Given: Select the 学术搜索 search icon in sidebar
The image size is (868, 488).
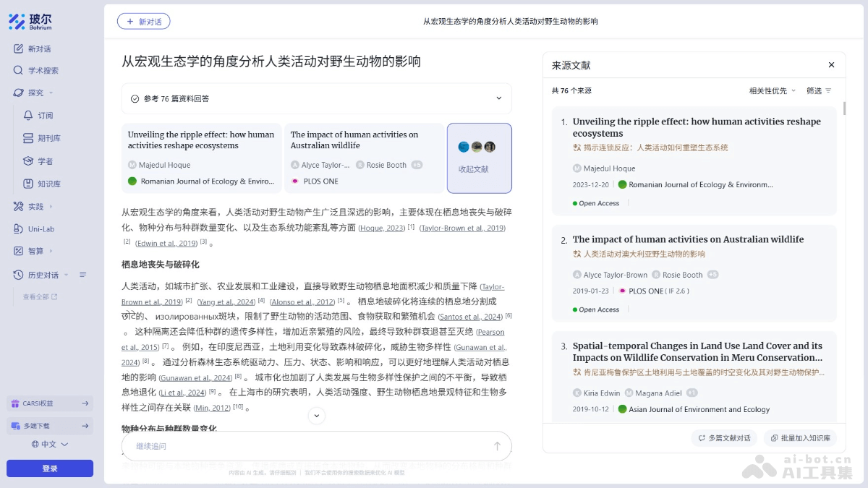Looking at the screenshot, I should [x=20, y=70].
